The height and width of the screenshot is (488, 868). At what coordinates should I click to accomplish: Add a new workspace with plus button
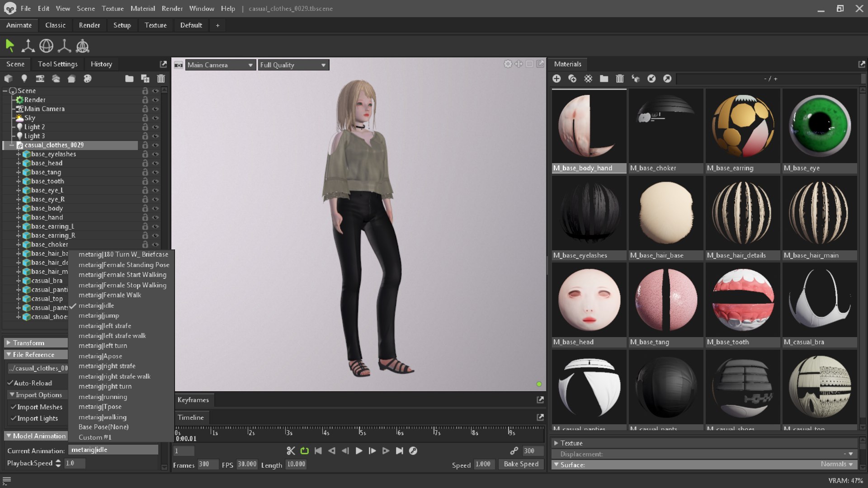[217, 25]
